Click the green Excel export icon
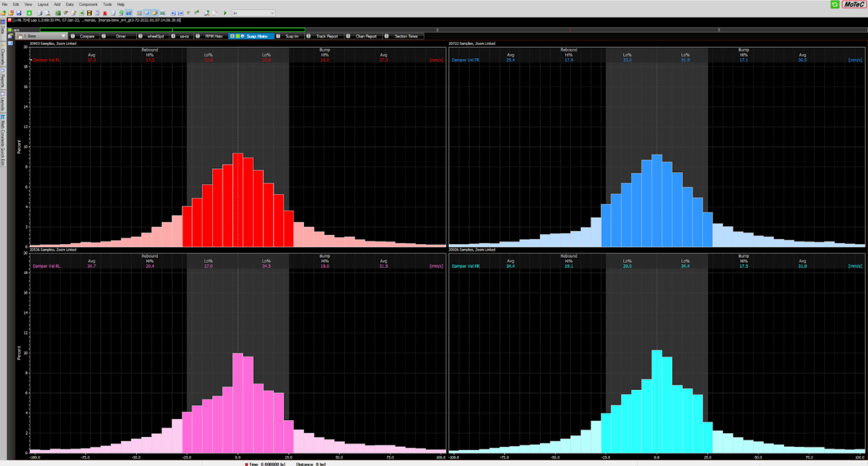 click(82, 13)
